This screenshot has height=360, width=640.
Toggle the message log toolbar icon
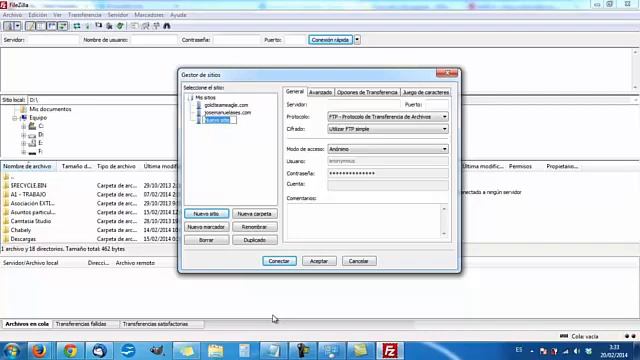(30, 26)
